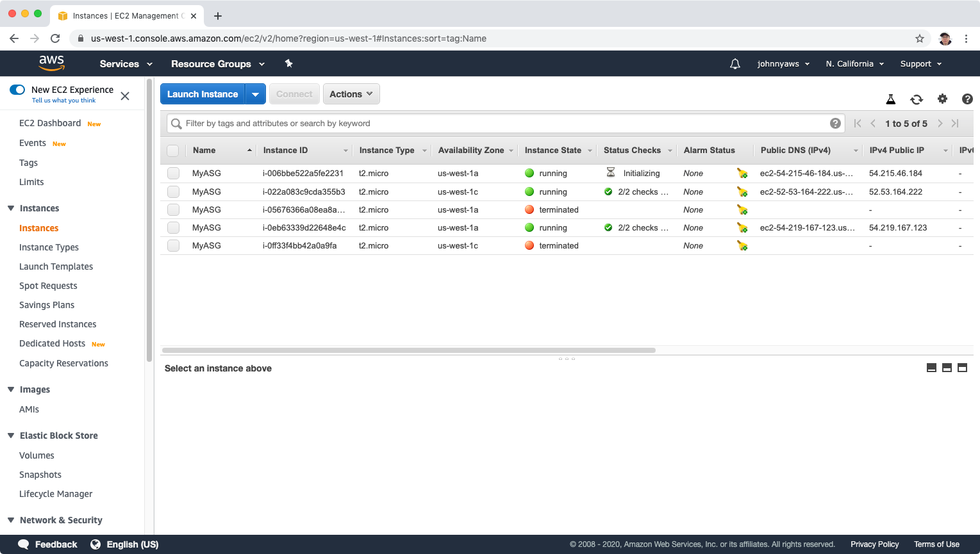Open johnnyaws account menu

pyautogui.click(x=783, y=64)
